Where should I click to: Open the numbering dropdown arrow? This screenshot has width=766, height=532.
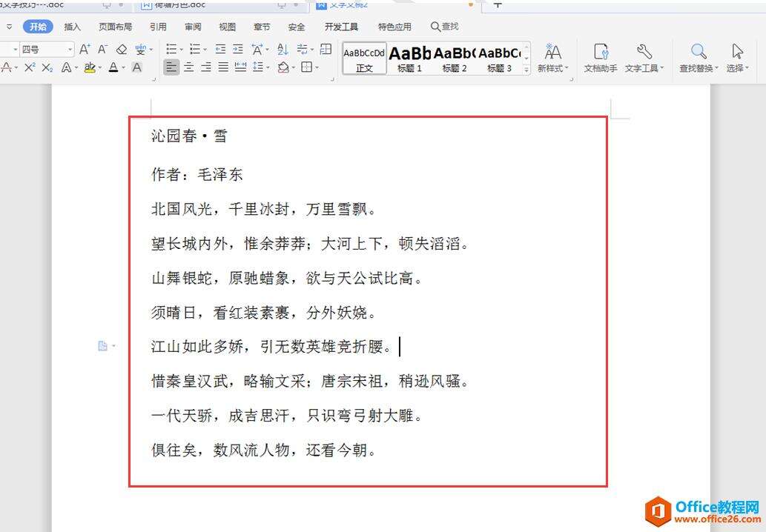pyautogui.click(x=205, y=50)
